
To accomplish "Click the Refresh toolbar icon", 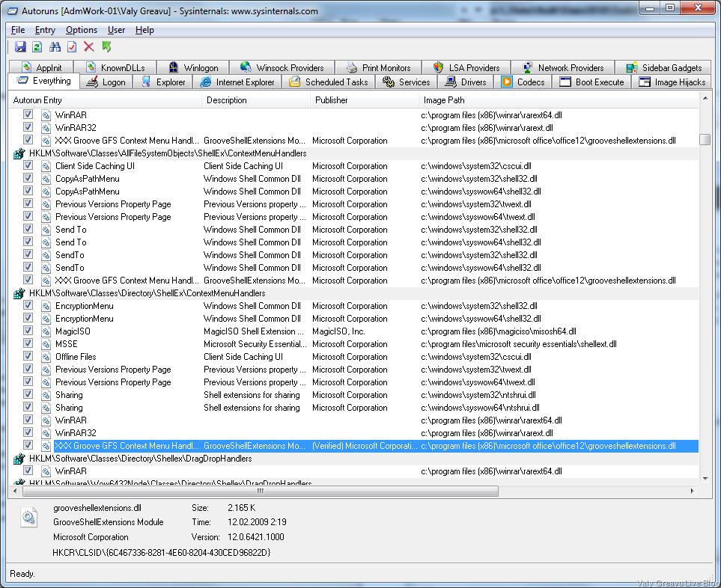I will pyautogui.click(x=37, y=47).
